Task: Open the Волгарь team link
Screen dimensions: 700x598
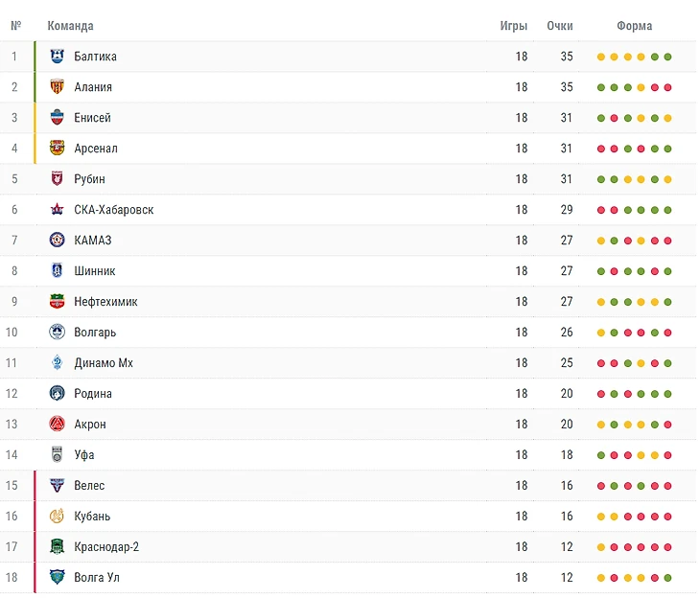Action: [x=95, y=333]
